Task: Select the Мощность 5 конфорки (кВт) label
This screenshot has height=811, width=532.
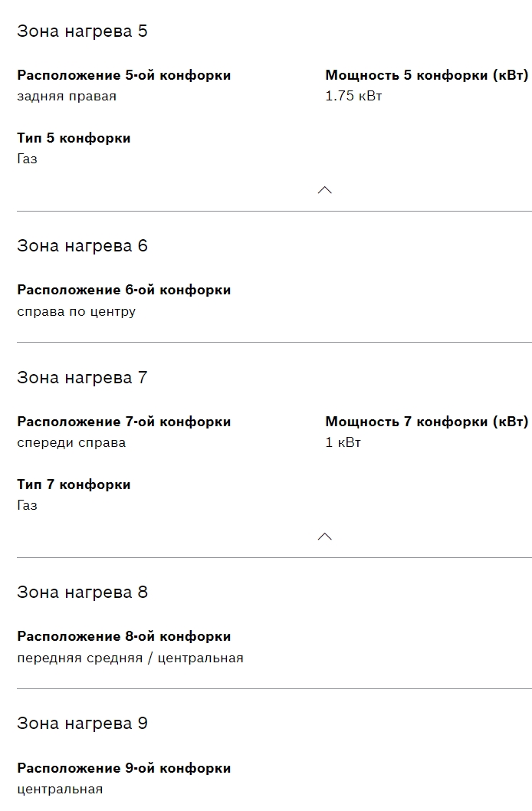Action: (x=426, y=75)
